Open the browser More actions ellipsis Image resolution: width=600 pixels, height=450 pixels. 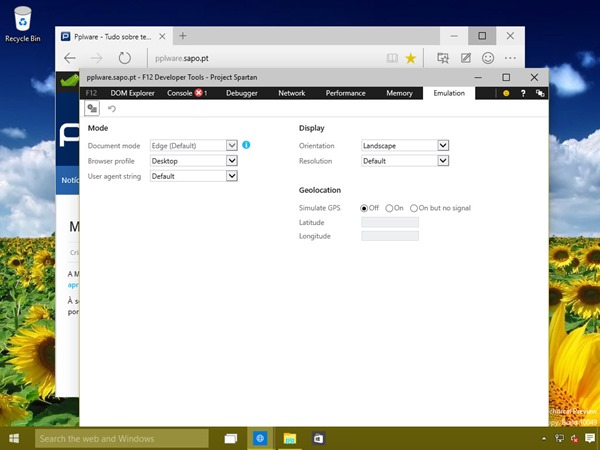[510, 58]
